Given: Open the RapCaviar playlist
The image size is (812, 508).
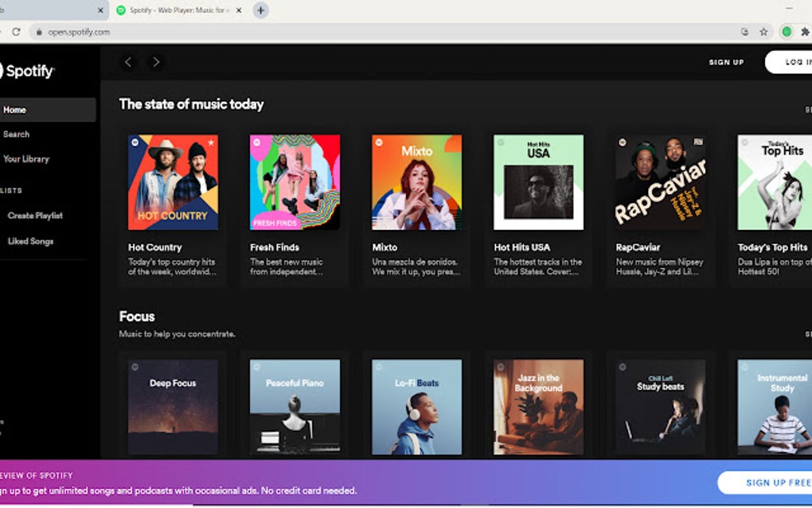Looking at the screenshot, I should [660, 182].
